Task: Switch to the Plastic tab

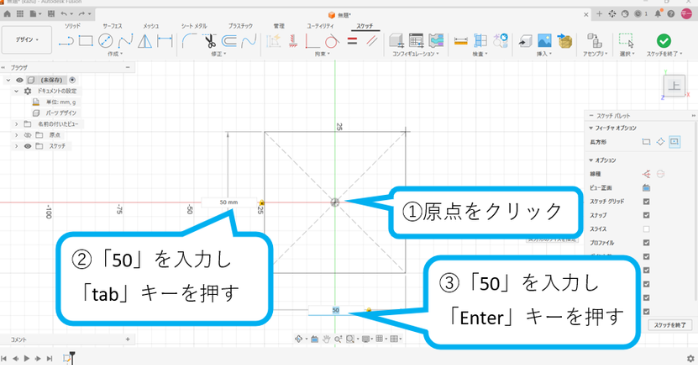Action: [240, 26]
